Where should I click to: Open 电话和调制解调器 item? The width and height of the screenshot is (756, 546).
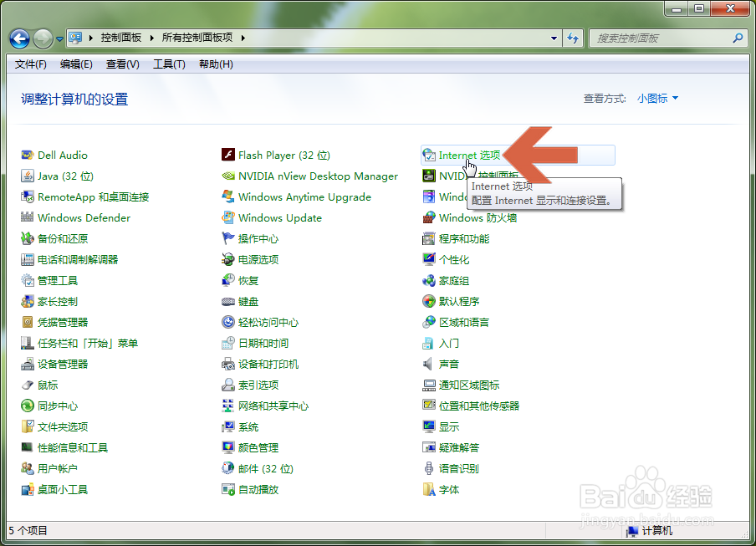coord(78,260)
